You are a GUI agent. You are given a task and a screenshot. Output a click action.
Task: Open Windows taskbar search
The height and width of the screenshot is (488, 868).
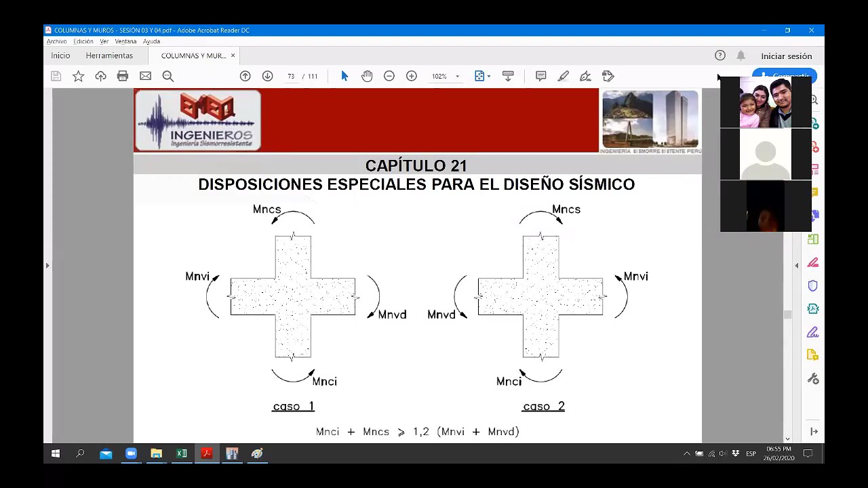pos(80,453)
